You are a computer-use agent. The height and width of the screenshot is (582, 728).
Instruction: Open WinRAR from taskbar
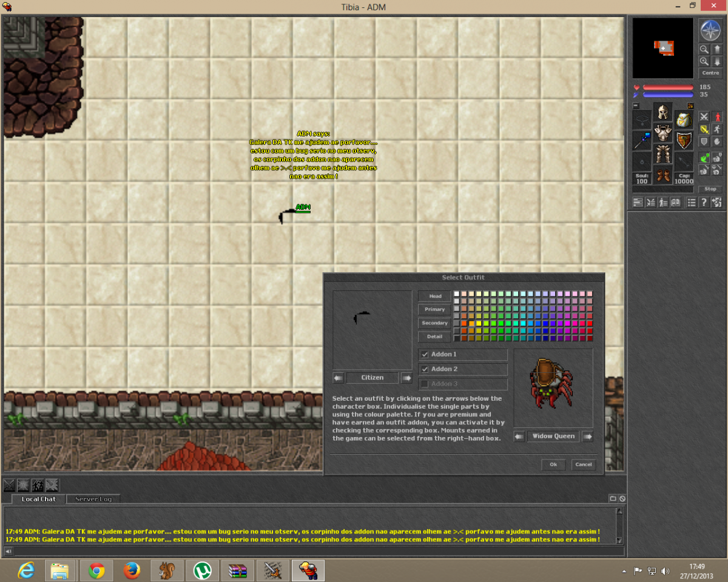point(237,570)
